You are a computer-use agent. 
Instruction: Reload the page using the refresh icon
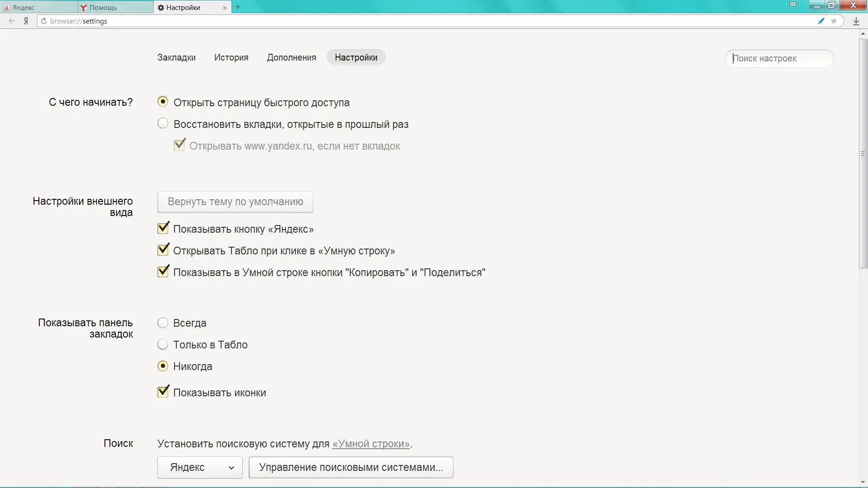point(43,21)
